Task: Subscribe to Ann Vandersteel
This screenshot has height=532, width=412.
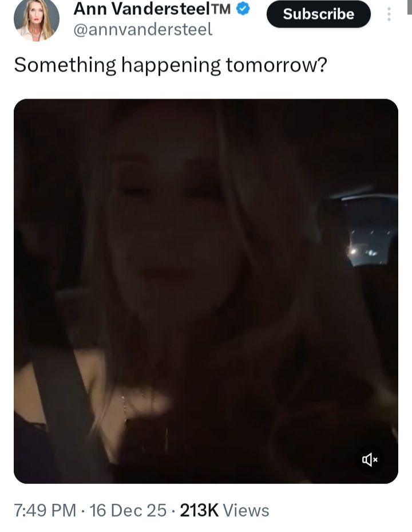Action: click(x=318, y=14)
